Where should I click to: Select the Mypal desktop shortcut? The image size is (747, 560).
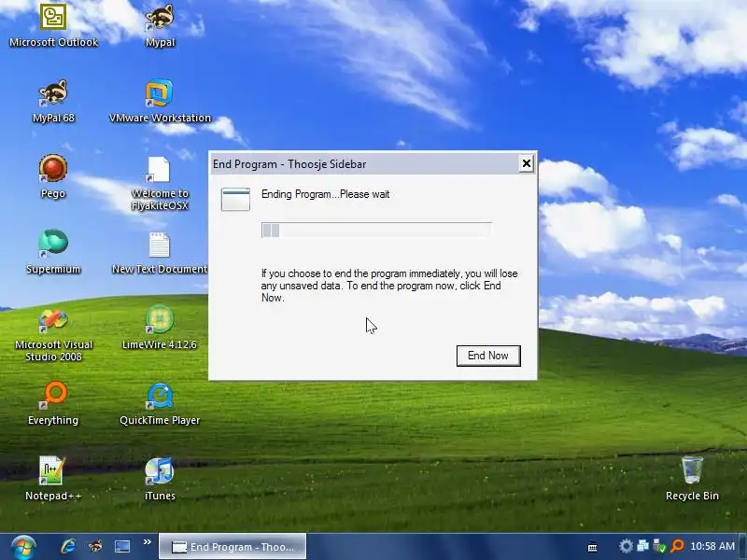[x=160, y=25]
